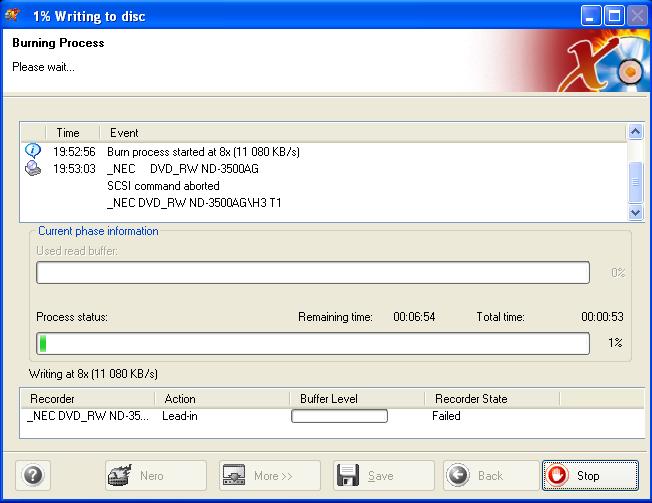652x503 pixels.
Task: Open the More >> button text
Action: point(273,476)
